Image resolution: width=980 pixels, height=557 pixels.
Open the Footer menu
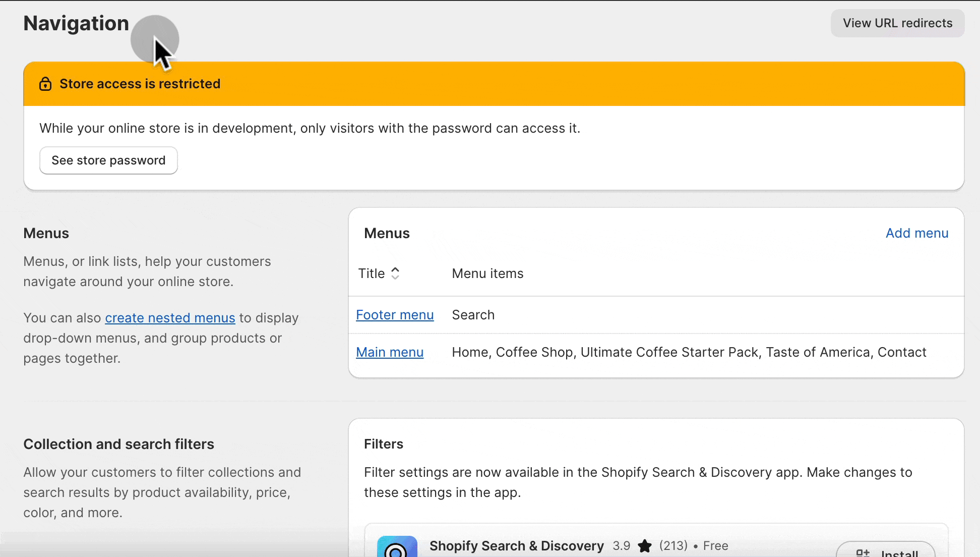(395, 315)
